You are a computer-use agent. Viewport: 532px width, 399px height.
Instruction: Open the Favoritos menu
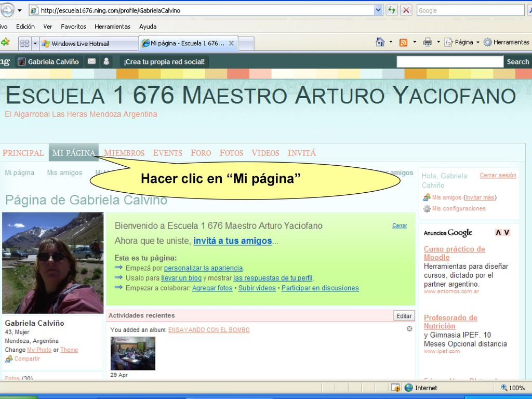click(73, 26)
